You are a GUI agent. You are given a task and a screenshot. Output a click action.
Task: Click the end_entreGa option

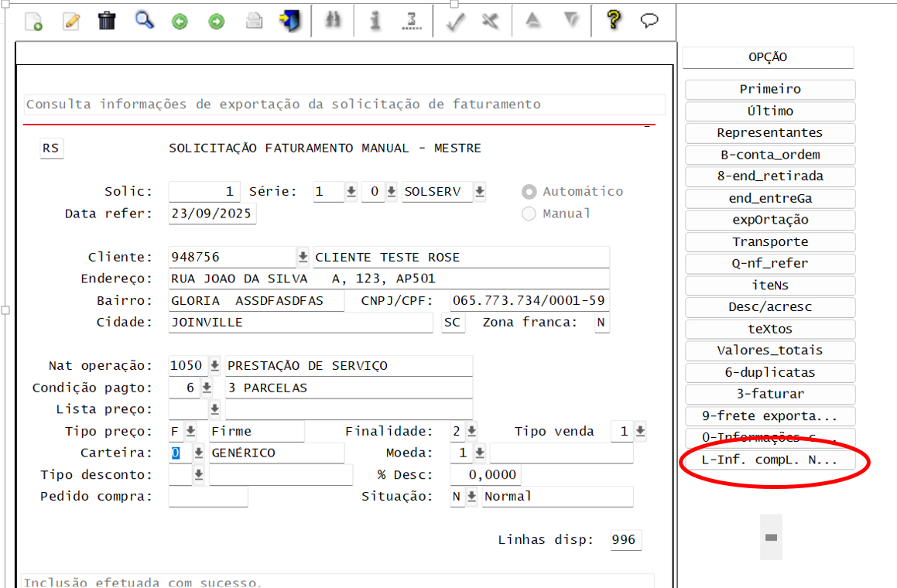770,198
